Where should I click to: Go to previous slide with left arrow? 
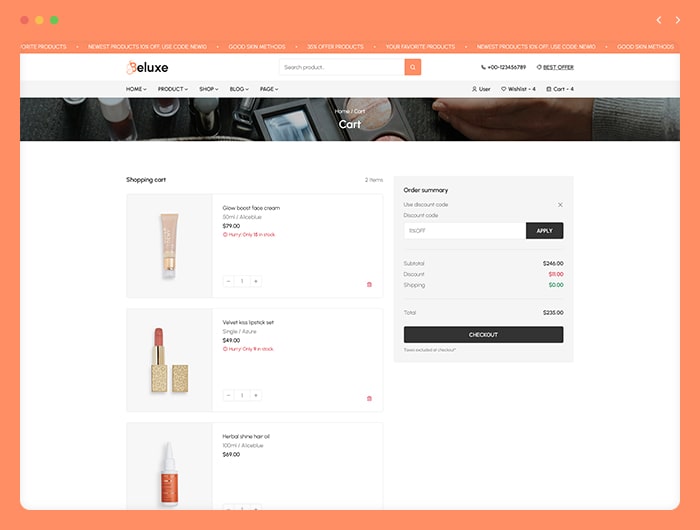click(x=658, y=20)
